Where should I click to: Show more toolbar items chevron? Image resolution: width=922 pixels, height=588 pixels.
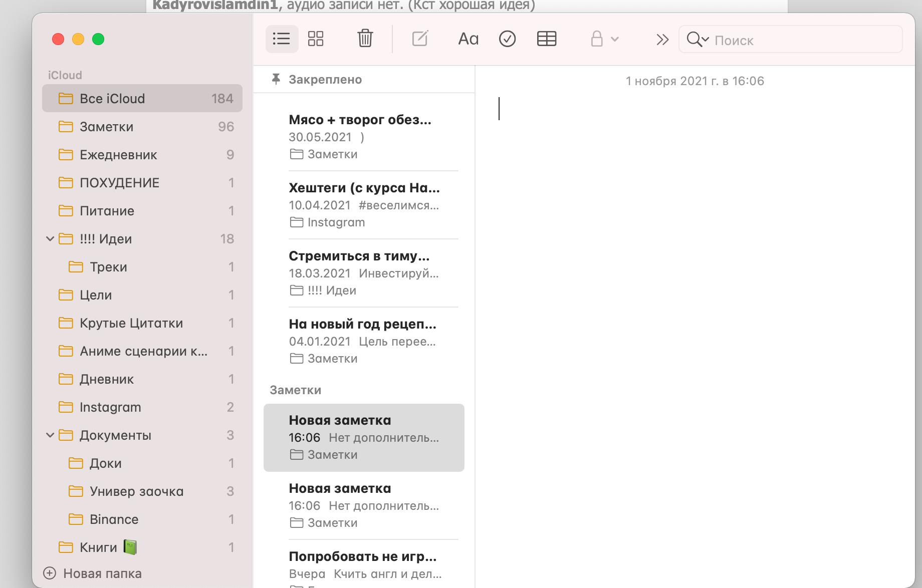click(x=662, y=40)
